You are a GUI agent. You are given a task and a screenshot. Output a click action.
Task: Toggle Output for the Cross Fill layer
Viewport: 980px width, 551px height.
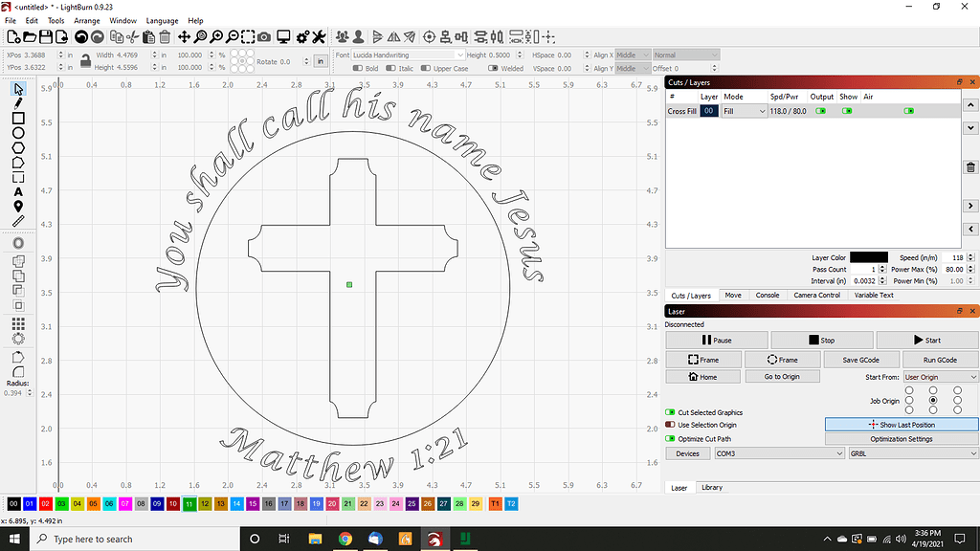click(821, 111)
